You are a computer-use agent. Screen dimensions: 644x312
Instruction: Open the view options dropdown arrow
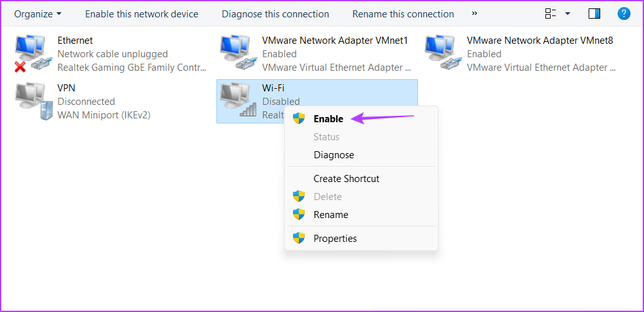click(567, 14)
